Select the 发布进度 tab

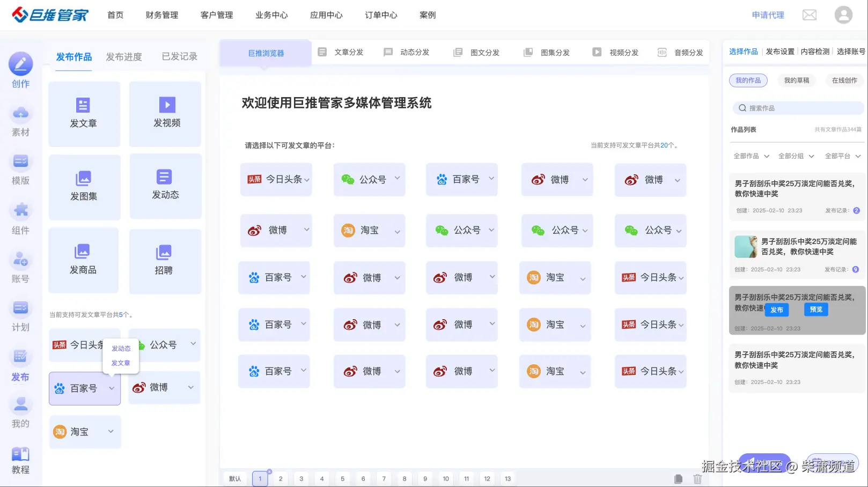click(124, 56)
